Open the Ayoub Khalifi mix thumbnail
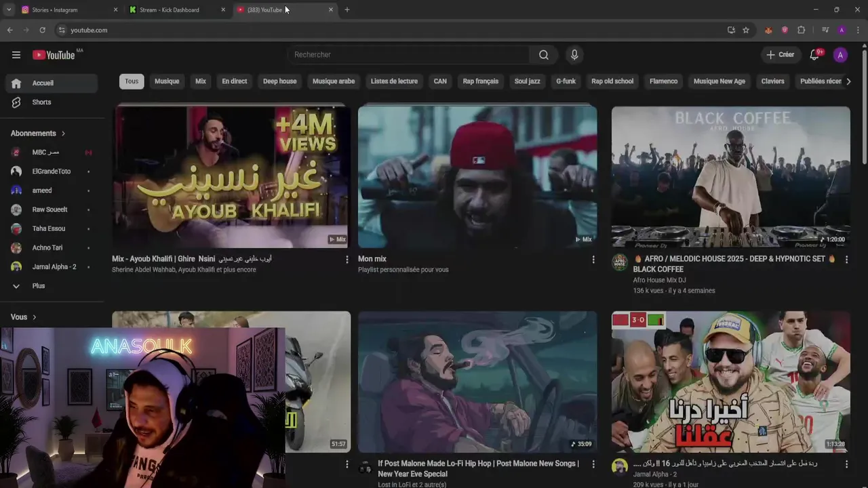The image size is (868, 488). pos(231,177)
